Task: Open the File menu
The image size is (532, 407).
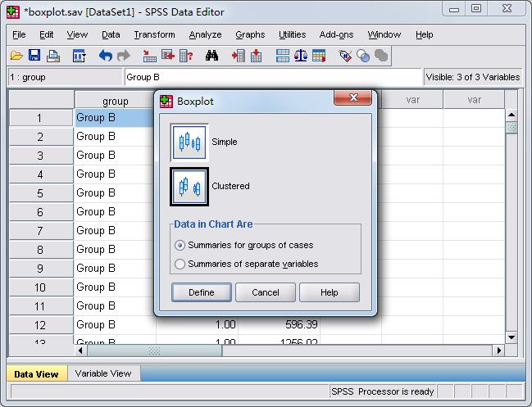Action: 19,34
